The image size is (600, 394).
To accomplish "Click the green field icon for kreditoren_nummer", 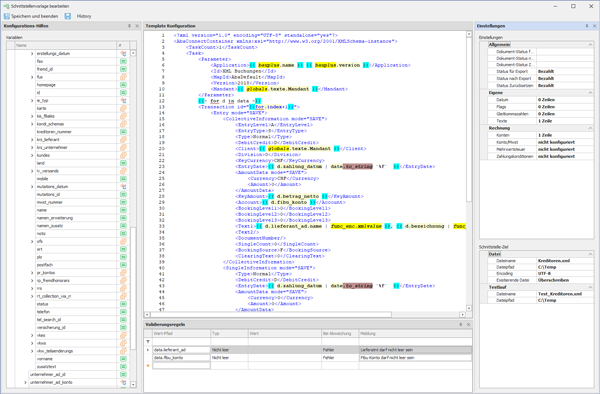I will (123, 132).
